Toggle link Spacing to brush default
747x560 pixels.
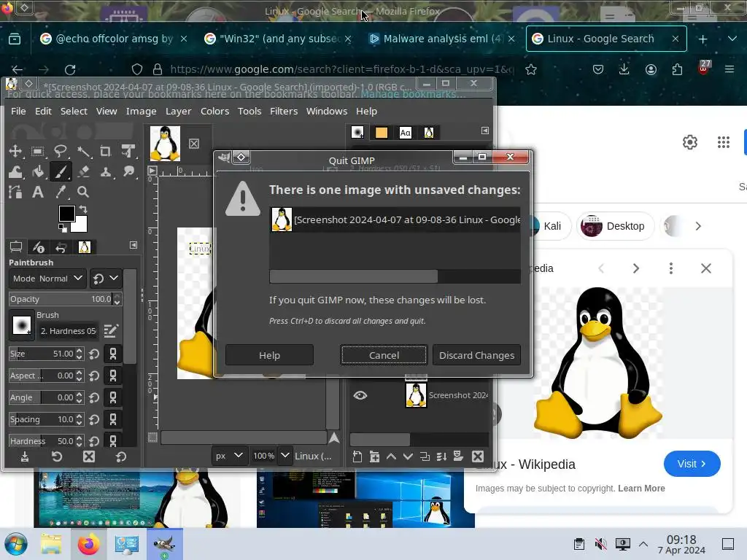pyautogui.click(x=113, y=419)
